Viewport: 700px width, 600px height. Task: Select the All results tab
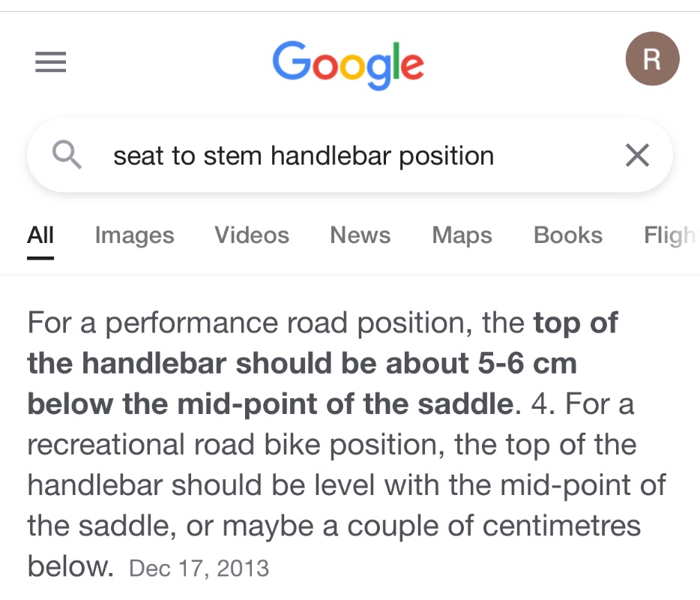[40, 235]
